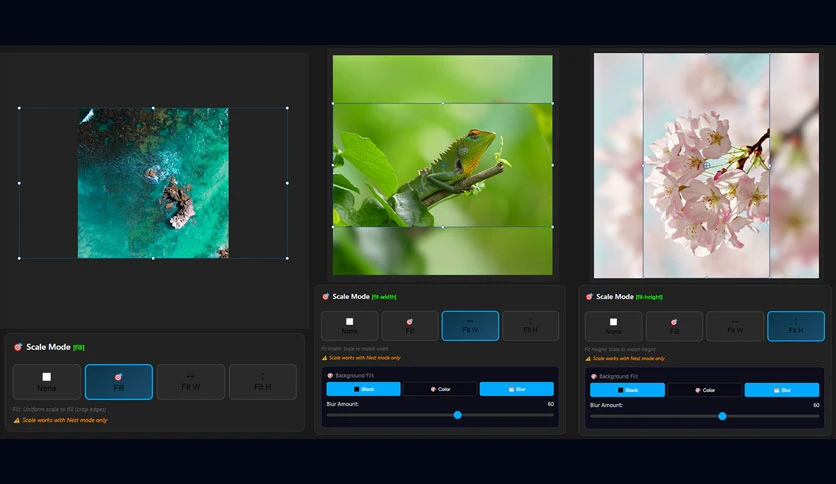Select None scale mode in the [fit-width] panel
This screenshot has height=484, width=836.
[350, 326]
